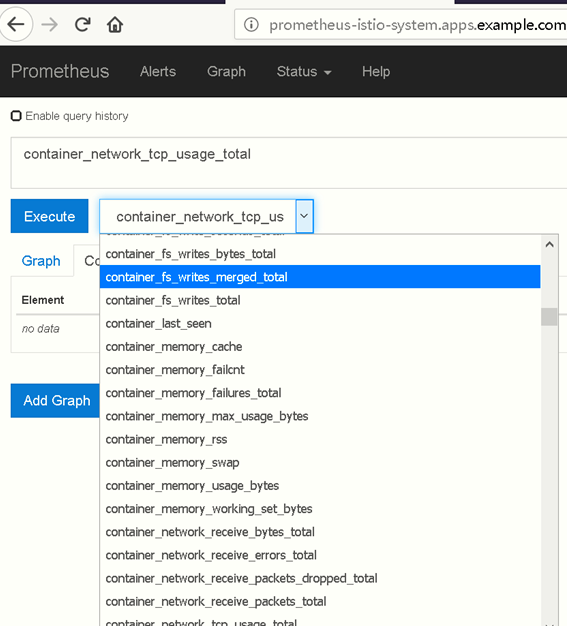Select container_memory_working_set_bytes
Screen dimensions: 567x626
[x=320, y=509]
